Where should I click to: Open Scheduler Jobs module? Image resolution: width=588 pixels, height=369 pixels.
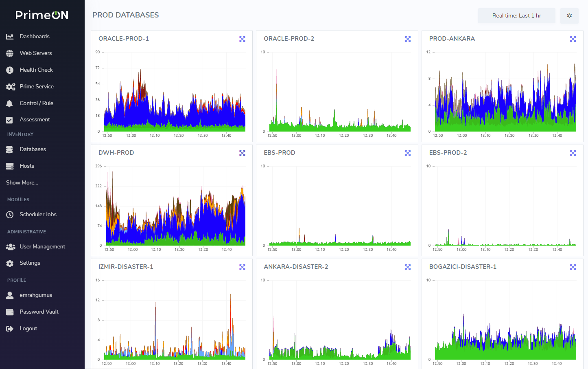(38, 215)
